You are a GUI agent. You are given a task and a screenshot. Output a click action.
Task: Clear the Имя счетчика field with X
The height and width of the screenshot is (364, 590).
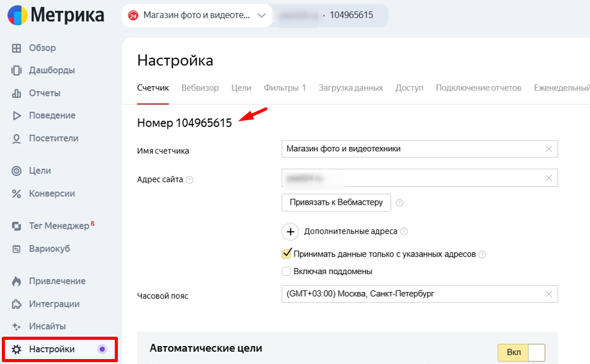click(x=548, y=149)
